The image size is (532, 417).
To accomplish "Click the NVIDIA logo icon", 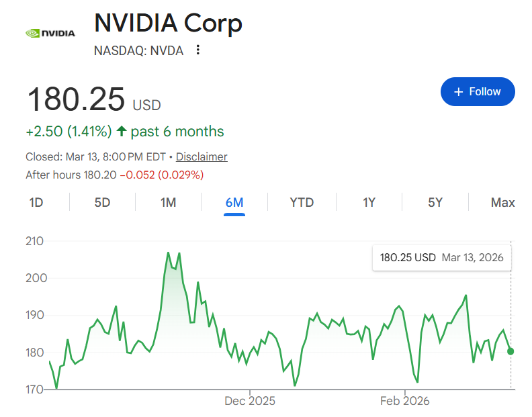I will click(50, 32).
